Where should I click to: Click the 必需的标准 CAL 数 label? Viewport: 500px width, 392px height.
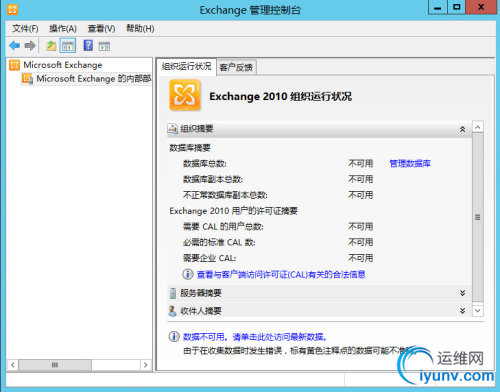coord(219,242)
